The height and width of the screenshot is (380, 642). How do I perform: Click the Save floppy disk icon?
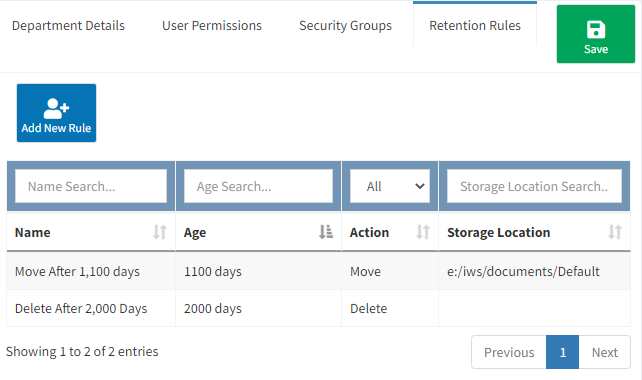596,30
